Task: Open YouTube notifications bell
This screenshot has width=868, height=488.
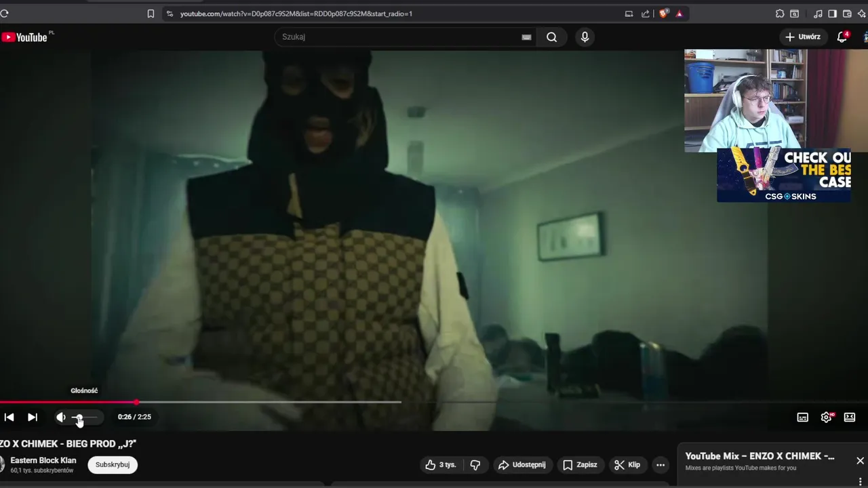Action: pos(842,37)
